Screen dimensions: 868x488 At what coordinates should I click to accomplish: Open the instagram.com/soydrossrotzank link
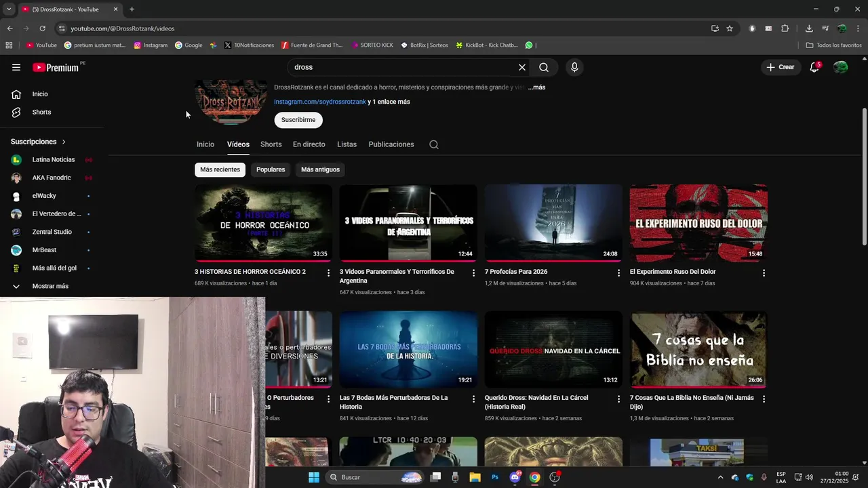point(320,102)
